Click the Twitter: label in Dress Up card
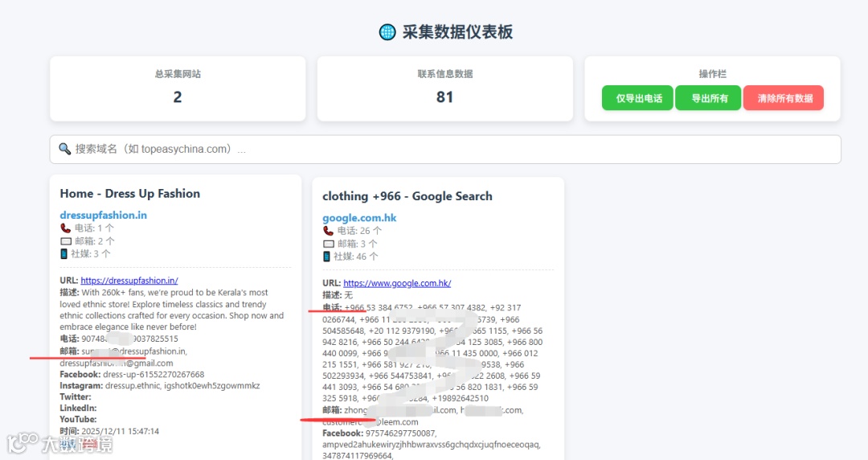 point(76,396)
